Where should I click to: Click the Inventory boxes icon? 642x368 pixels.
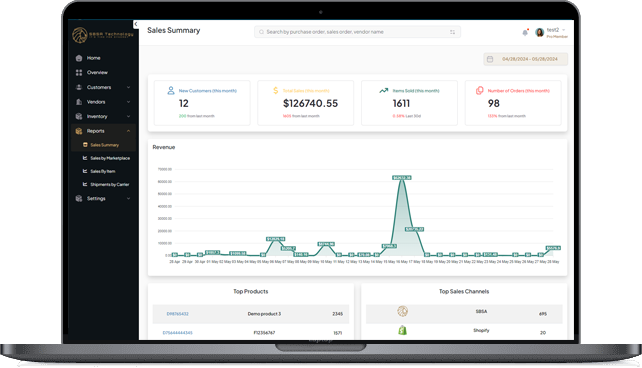tap(79, 116)
